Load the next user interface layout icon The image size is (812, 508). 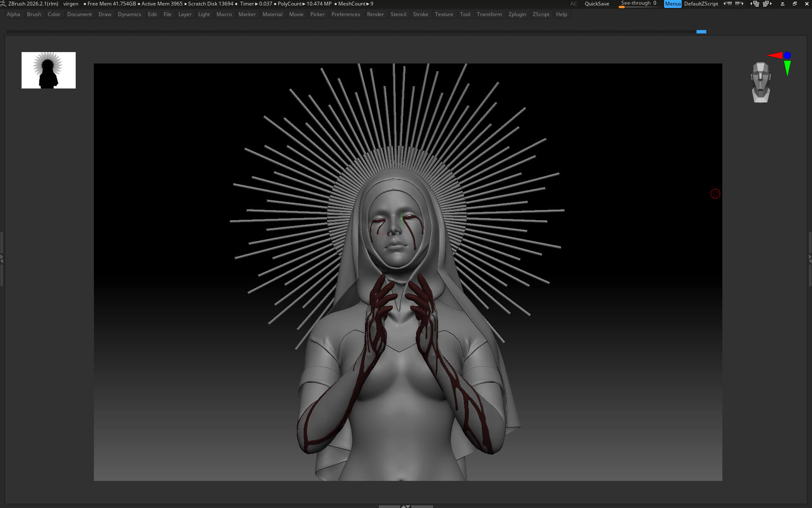(x=767, y=3)
